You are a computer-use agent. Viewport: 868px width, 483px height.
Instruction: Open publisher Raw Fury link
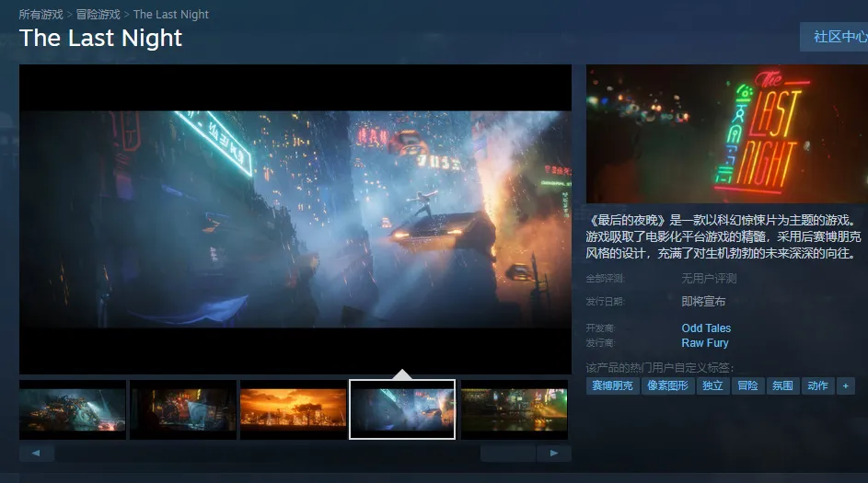[705, 343]
